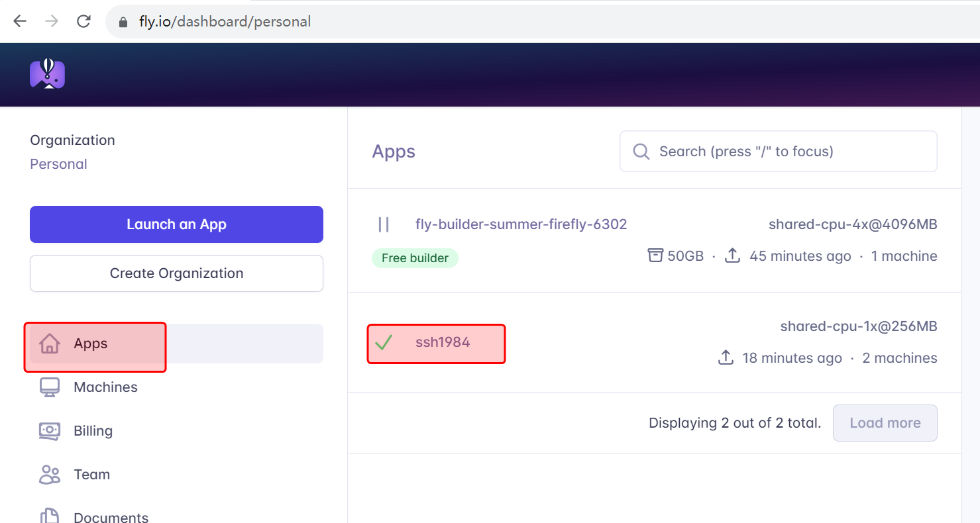The height and width of the screenshot is (523, 980).
Task: Click the Billing money icon
Action: (x=50, y=431)
